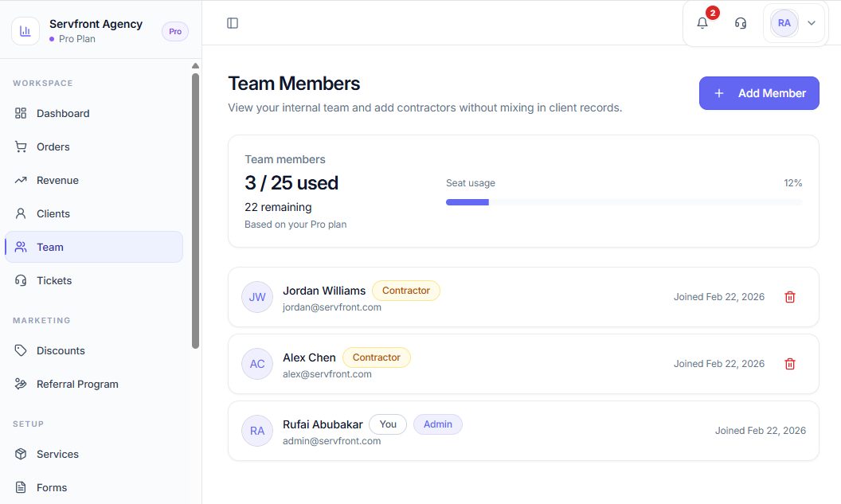Click the Discounts tag icon
The width and height of the screenshot is (841, 504).
click(x=21, y=350)
